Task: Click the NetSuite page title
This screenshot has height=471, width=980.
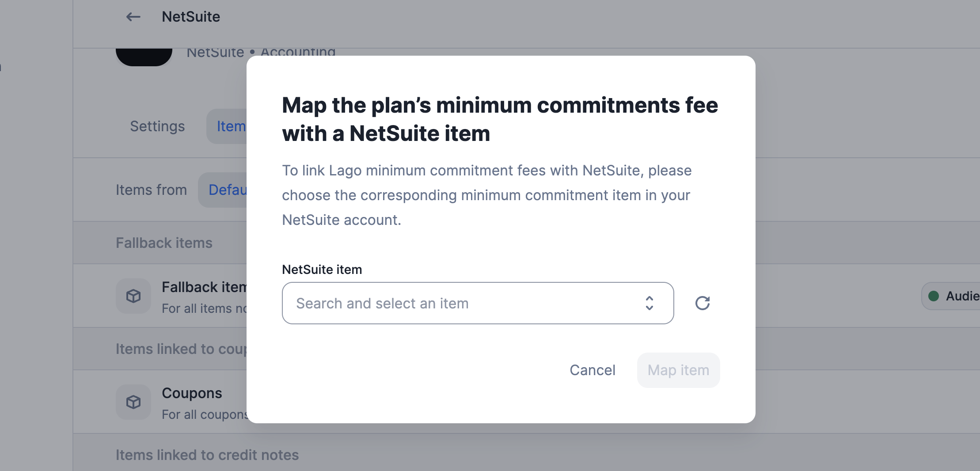Action: 191,17
